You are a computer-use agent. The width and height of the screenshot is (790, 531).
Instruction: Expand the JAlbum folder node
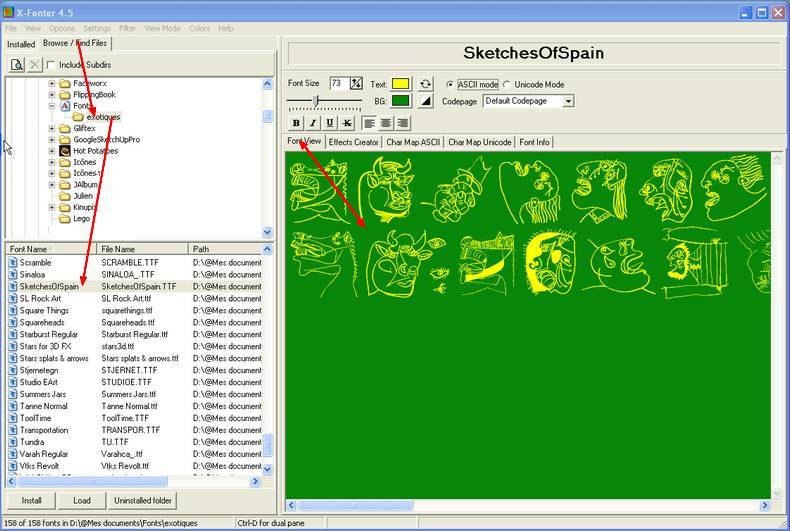(52, 185)
